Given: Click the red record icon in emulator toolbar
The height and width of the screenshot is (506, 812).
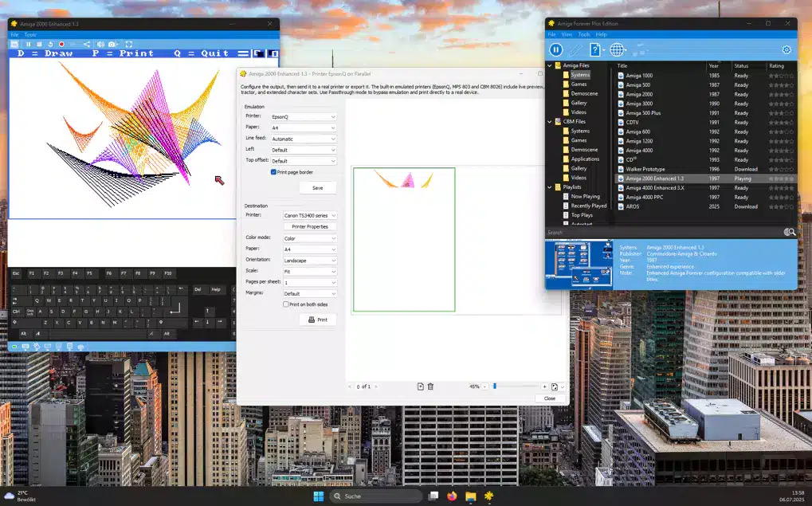Looking at the screenshot, I should 61,44.
